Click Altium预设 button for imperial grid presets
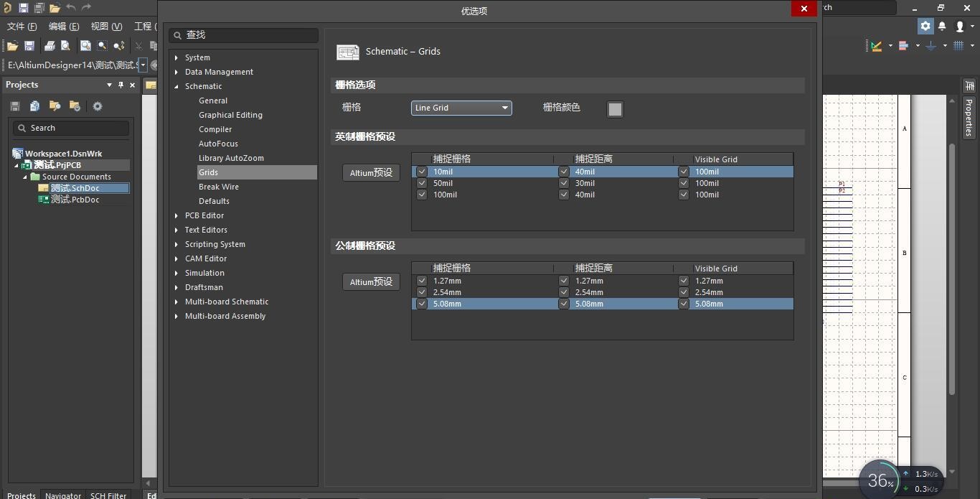 tap(371, 173)
